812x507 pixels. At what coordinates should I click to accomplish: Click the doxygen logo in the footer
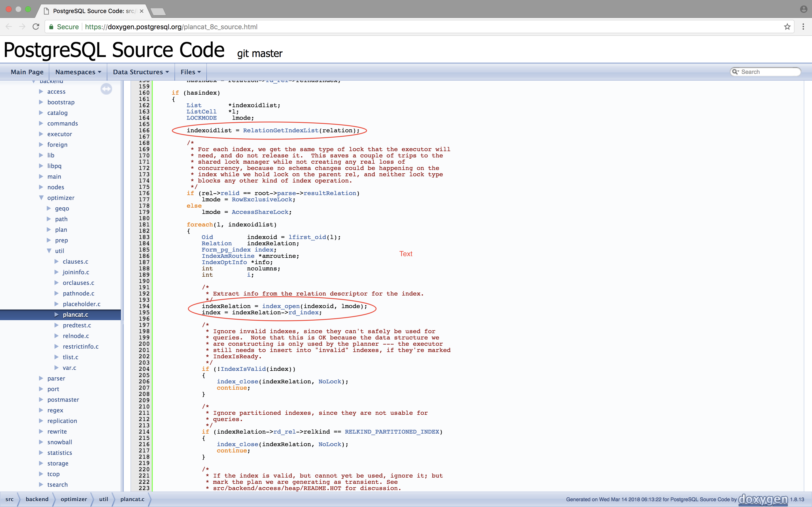[763, 499]
